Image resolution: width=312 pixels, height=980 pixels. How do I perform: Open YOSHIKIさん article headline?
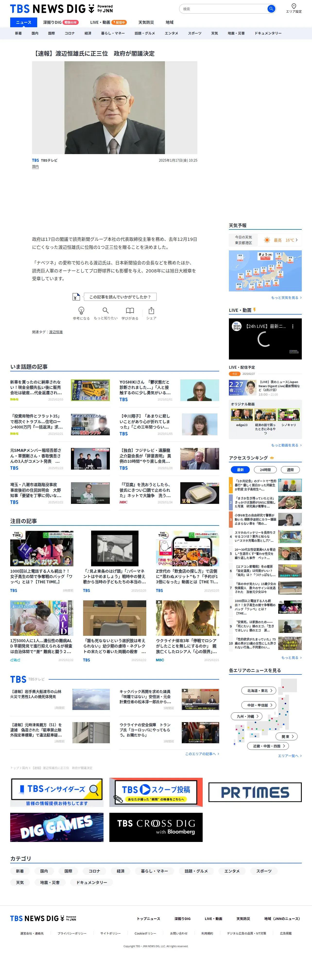click(145, 387)
